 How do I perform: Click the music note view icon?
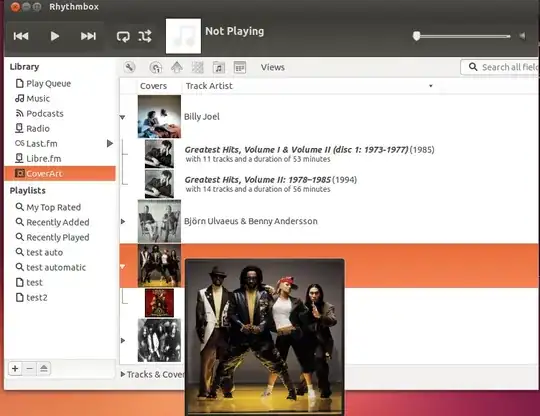[x=219, y=67]
